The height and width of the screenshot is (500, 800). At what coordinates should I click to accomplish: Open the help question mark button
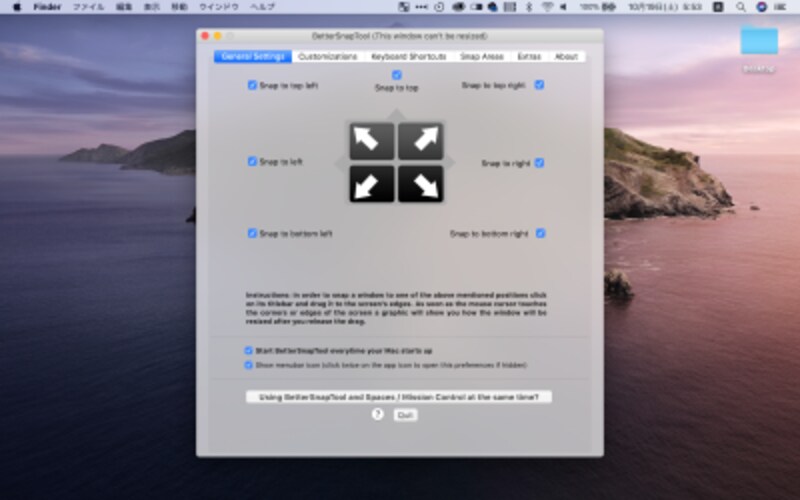click(378, 414)
